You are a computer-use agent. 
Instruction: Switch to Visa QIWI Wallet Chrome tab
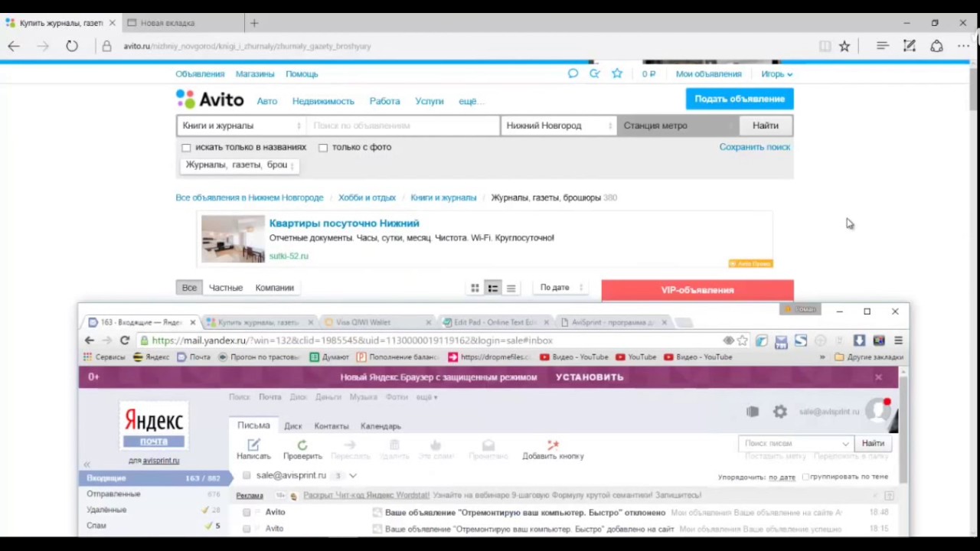[x=375, y=322]
